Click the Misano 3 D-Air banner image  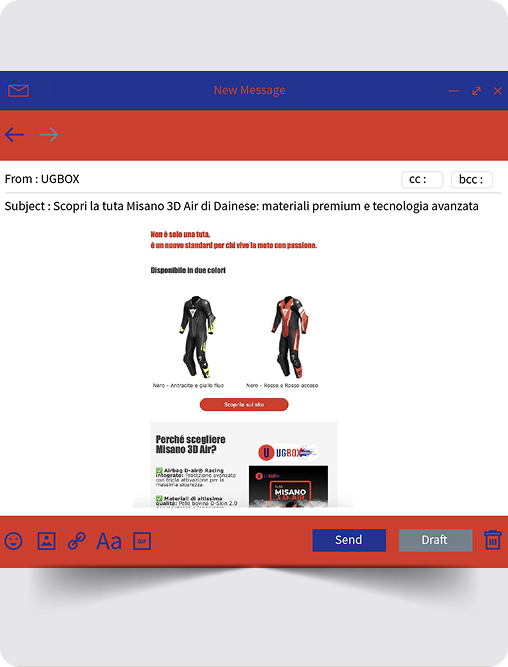288,487
